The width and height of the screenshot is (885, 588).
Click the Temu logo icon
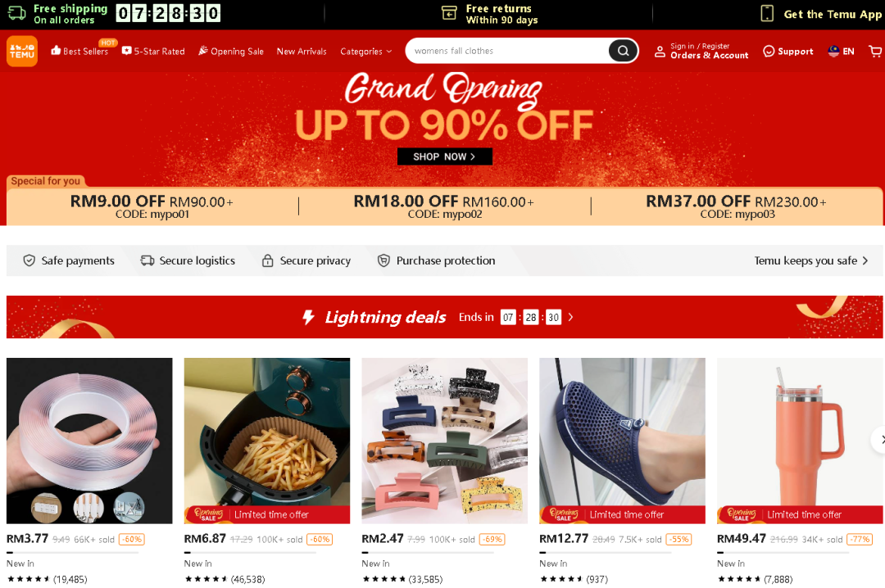pyautogui.click(x=22, y=52)
